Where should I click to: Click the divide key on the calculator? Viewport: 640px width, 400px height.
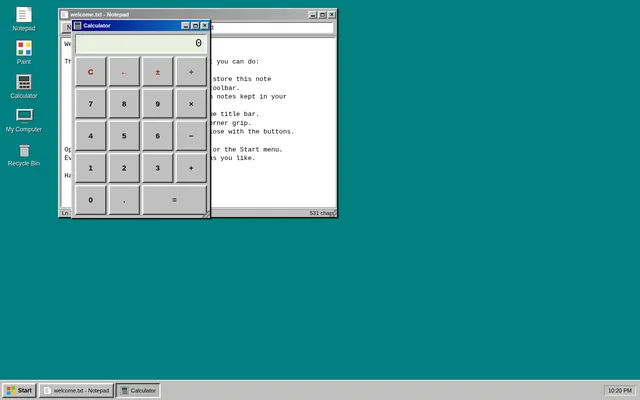point(191,72)
